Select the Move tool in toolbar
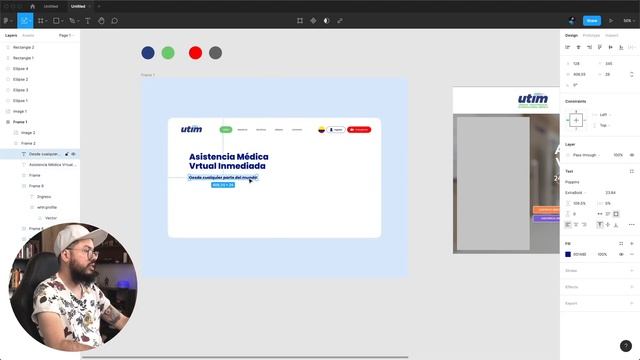Viewport: 640px width, 360px height. pyautogui.click(x=24, y=20)
